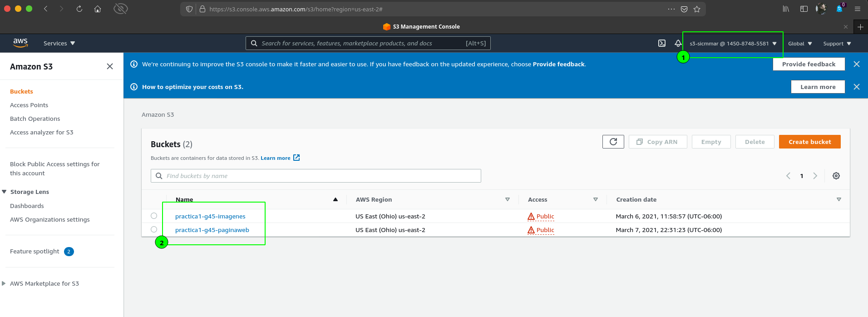
Task: Open AWS Organizations settings
Action: point(50,219)
